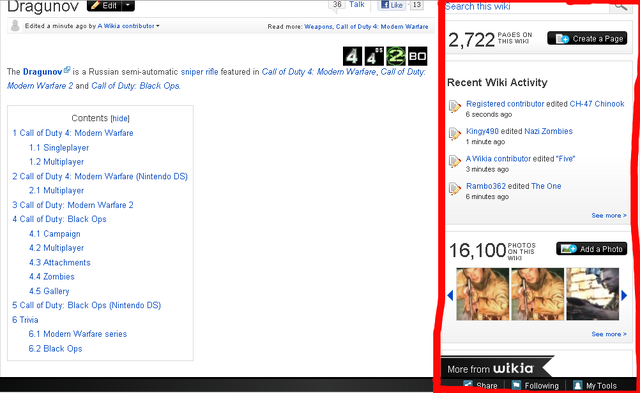Click the Create a Page button
The width and height of the screenshot is (640, 393).
pos(587,38)
